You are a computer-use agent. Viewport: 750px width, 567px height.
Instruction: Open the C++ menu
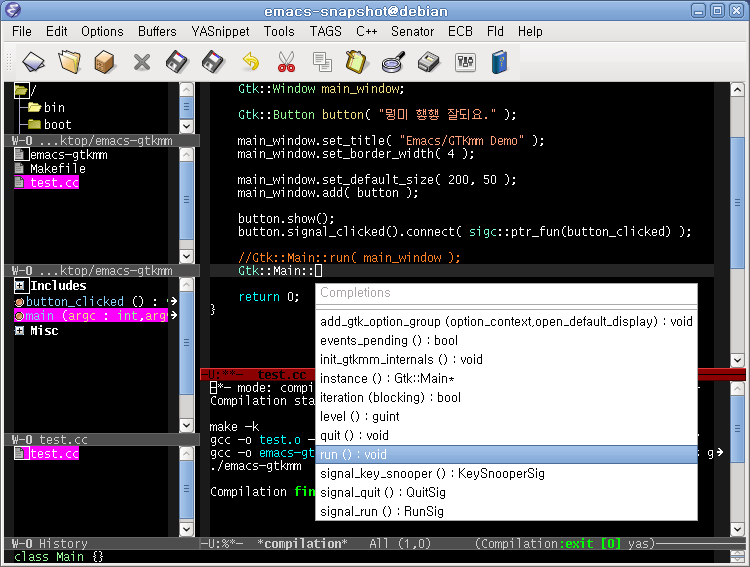pyautogui.click(x=366, y=32)
